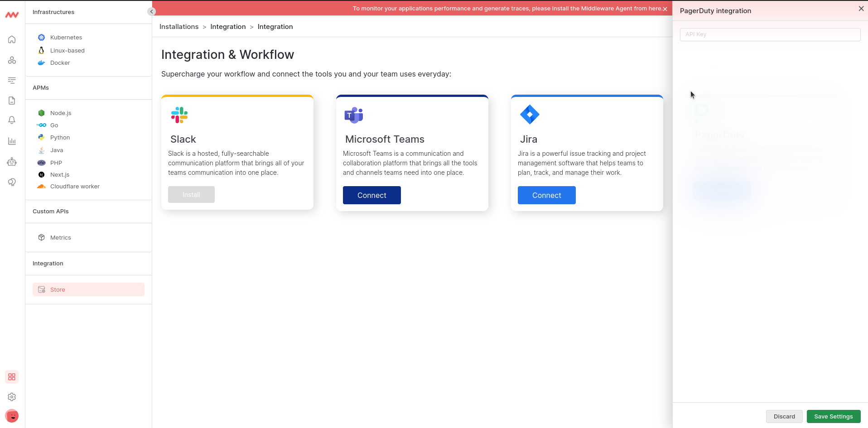Click the Infrastructures section heading
This screenshot has height=428, width=868.
pos(53,12)
